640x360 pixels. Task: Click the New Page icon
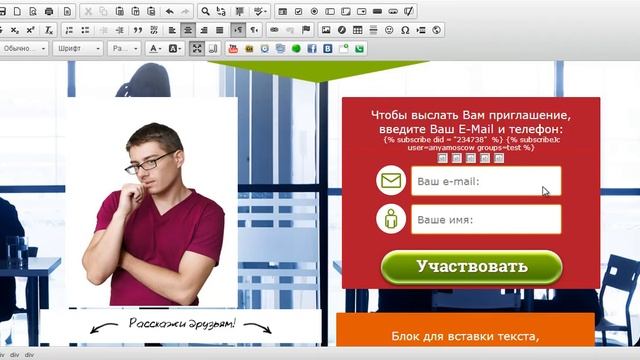pos(17,11)
